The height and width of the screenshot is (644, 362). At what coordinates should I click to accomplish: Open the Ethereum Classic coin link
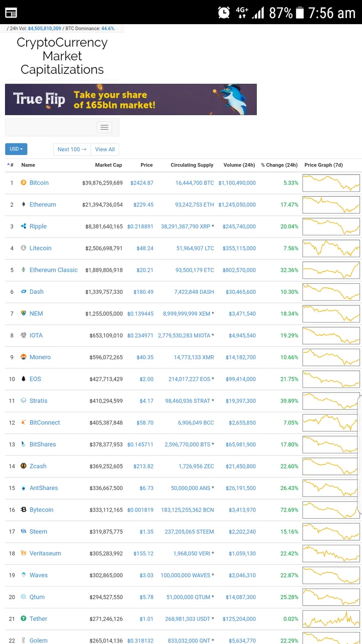tap(54, 270)
